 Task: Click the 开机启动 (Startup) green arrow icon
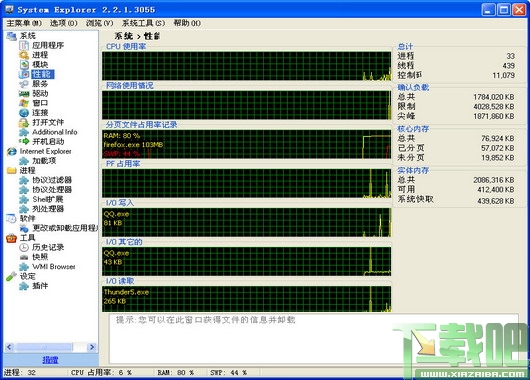click(x=24, y=141)
